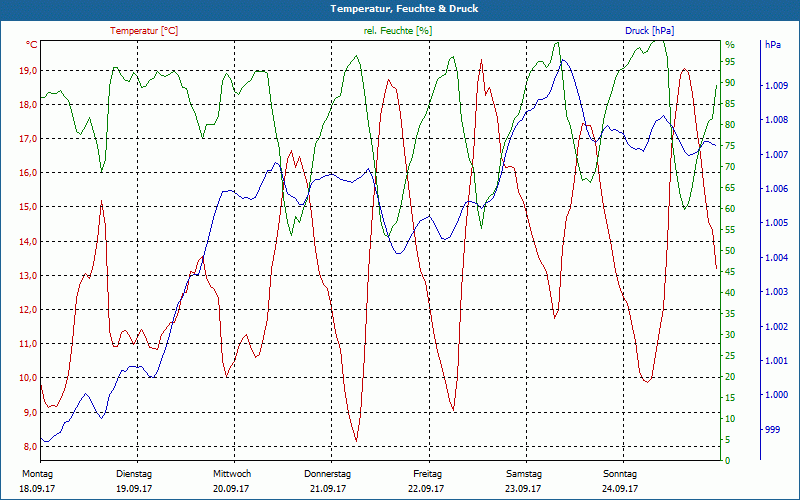The width and height of the screenshot is (800, 500).
Task: Click pressure axis value '1.001'
Action: tap(777, 361)
